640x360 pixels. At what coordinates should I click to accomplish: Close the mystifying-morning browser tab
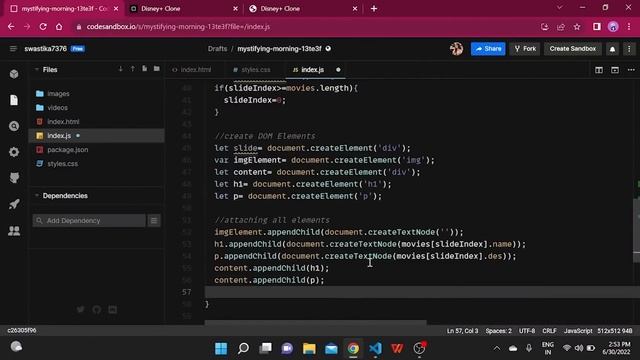116,9
